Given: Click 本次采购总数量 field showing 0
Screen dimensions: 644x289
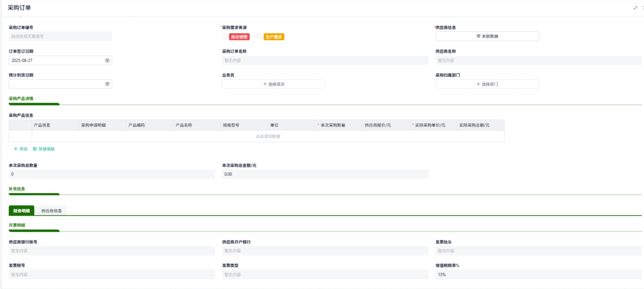Looking at the screenshot, I should tap(112, 174).
